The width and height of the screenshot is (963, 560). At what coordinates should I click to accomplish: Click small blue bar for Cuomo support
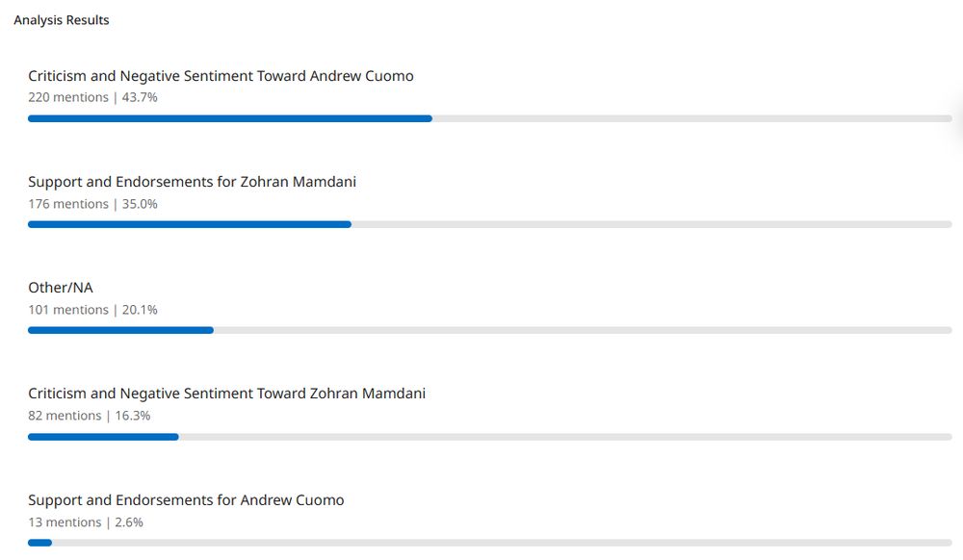click(x=39, y=543)
